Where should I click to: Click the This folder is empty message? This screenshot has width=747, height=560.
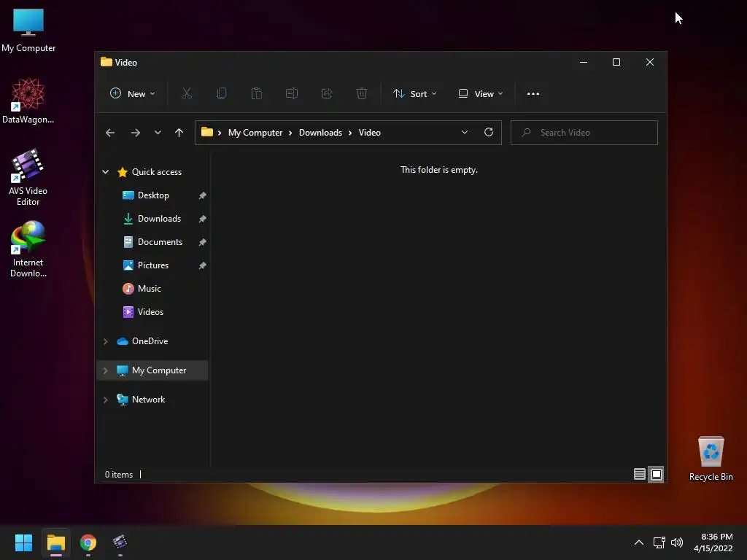tap(438, 170)
